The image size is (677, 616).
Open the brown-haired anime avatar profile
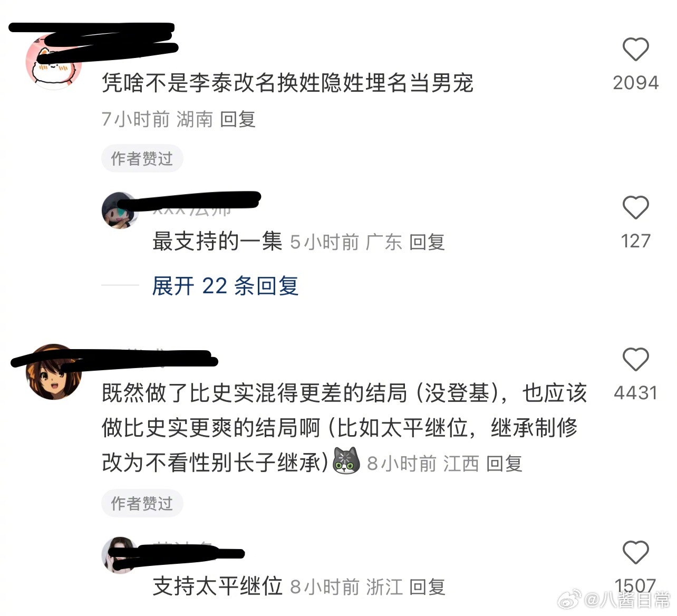(x=54, y=372)
